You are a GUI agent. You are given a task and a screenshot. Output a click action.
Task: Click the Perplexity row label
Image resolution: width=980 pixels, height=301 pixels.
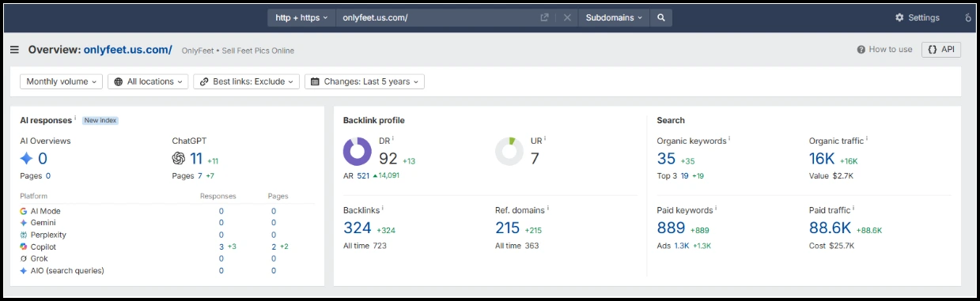click(48, 235)
